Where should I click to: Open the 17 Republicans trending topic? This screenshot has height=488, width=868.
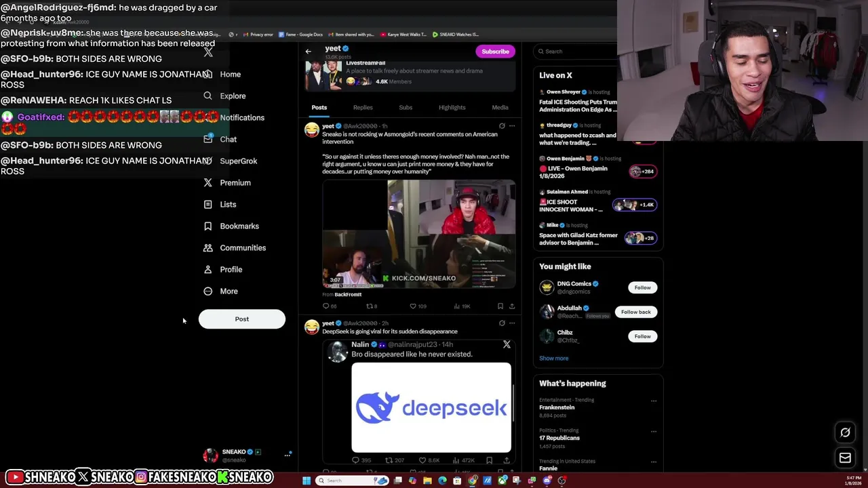(559, 438)
